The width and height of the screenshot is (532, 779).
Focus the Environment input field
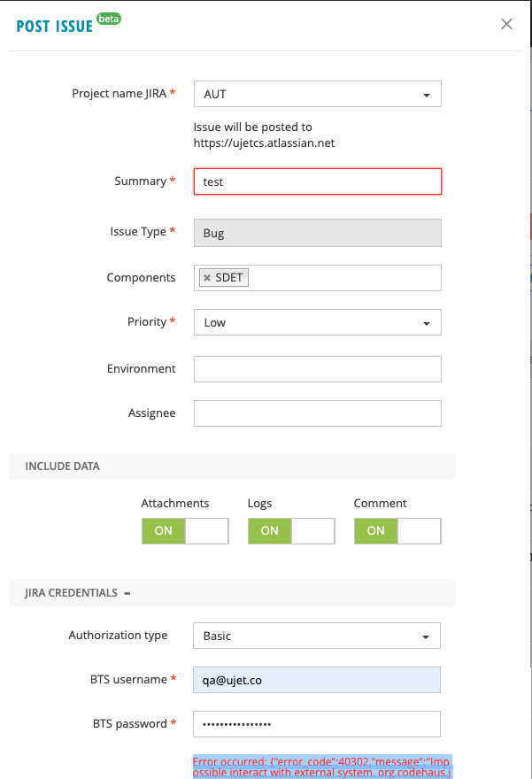[318, 369]
